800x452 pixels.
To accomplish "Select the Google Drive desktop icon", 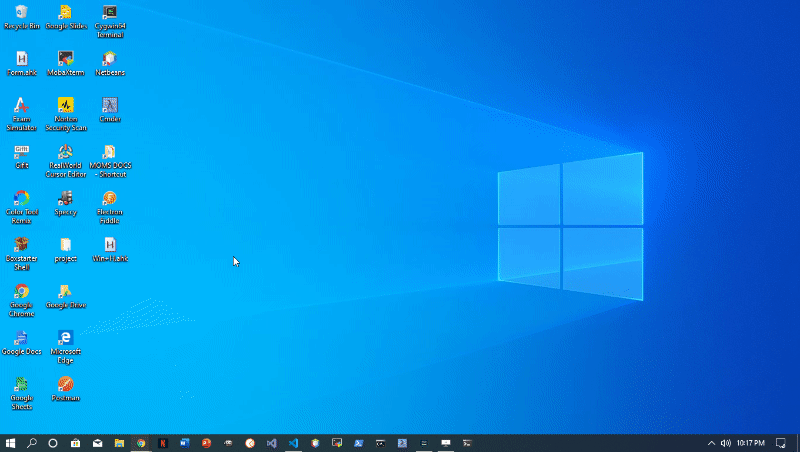I will [x=66, y=296].
